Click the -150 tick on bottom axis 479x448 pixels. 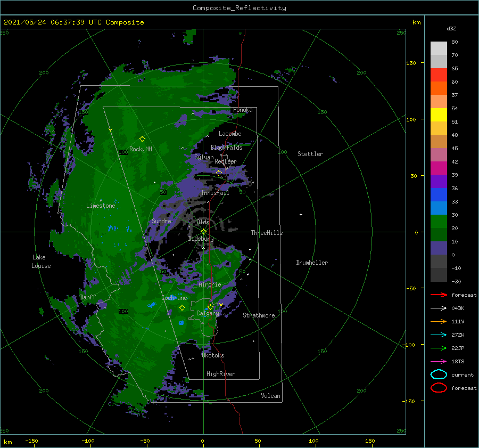tap(31, 441)
